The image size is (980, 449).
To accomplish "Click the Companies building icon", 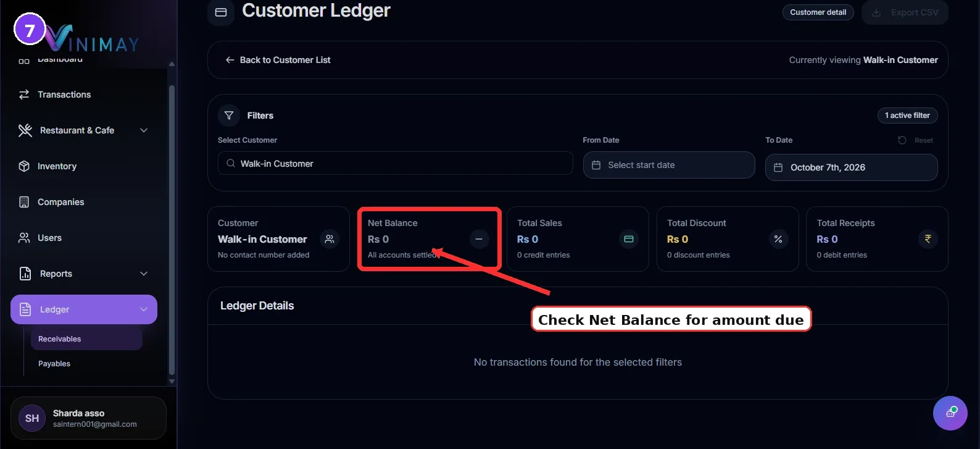I will click(x=24, y=202).
